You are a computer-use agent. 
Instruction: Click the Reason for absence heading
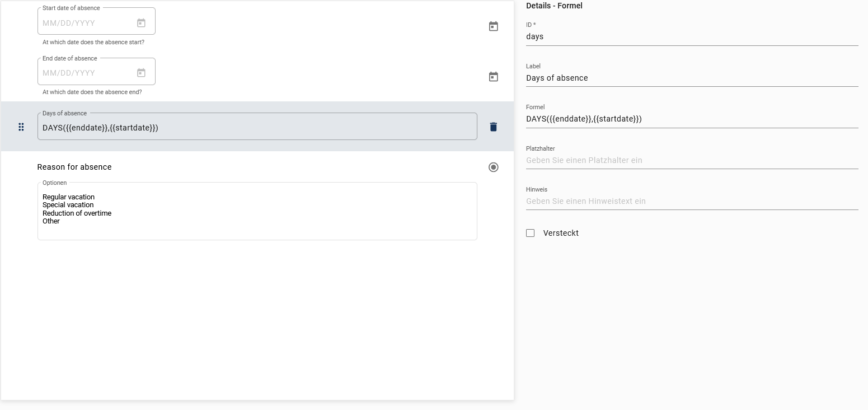[x=74, y=167]
